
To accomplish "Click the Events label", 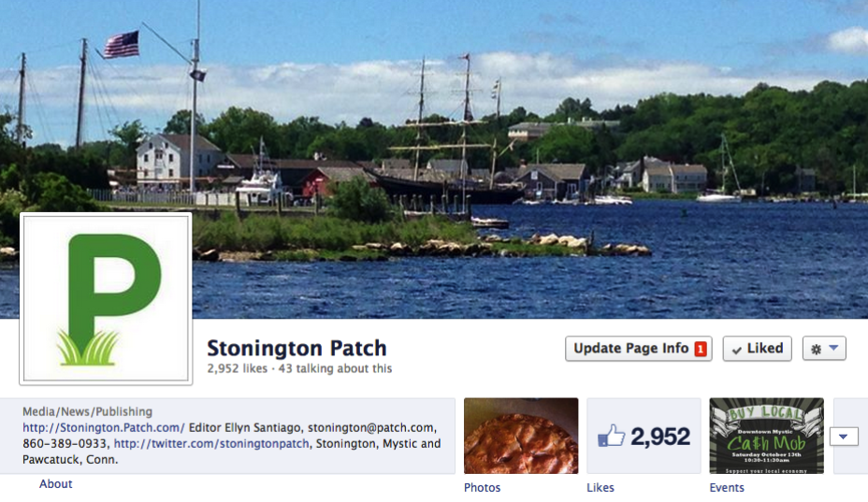I will (x=727, y=488).
